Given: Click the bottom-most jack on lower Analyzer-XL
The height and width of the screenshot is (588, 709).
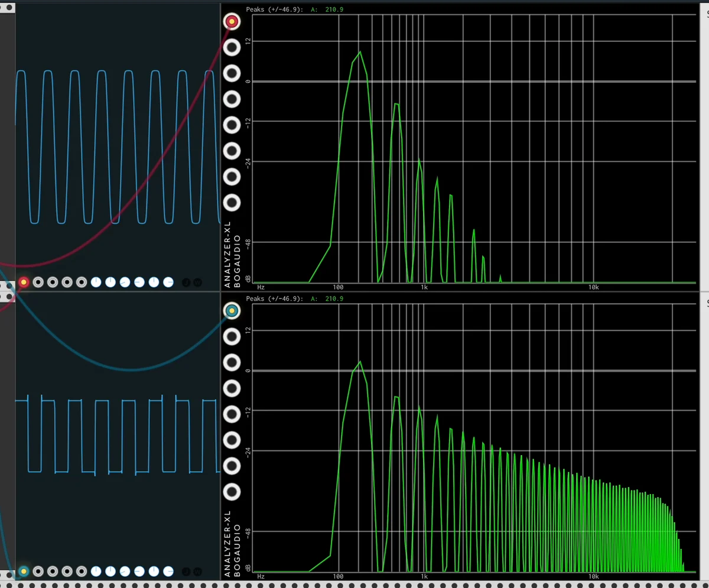Looking at the screenshot, I should (232, 492).
